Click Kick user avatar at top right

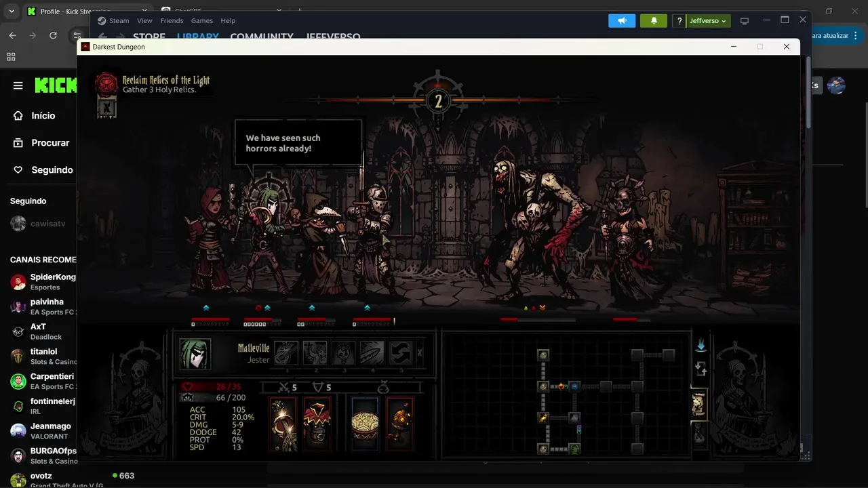coord(836,85)
